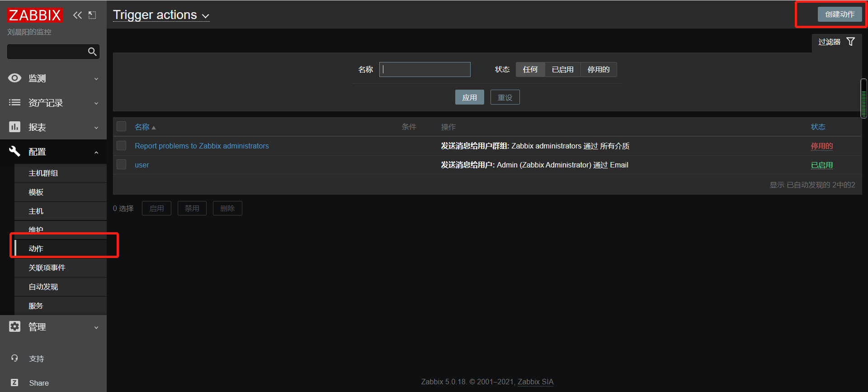This screenshot has width=868, height=392.
Task: Expand the 管理 menu chevron
Action: pyautogui.click(x=96, y=327)
